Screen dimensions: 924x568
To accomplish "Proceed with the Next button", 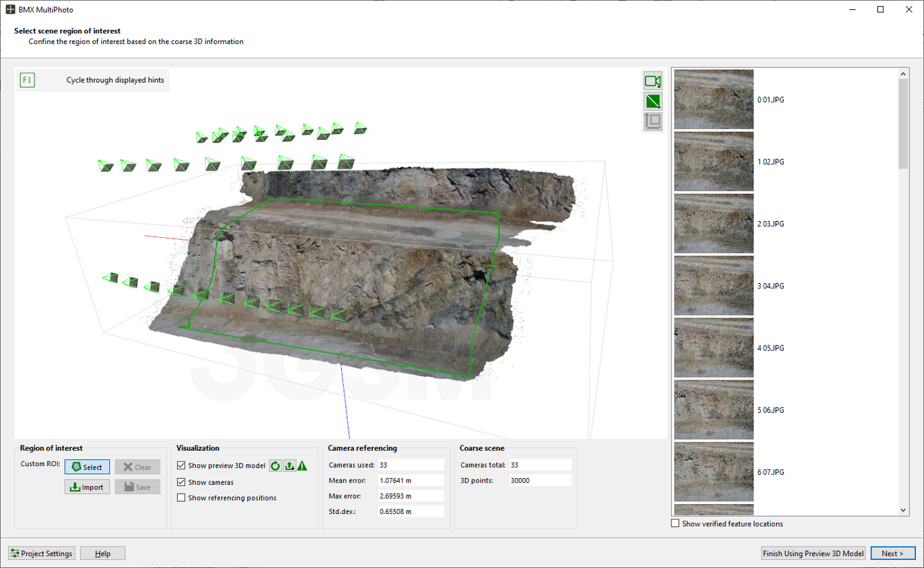I will (x=893, y=553).
